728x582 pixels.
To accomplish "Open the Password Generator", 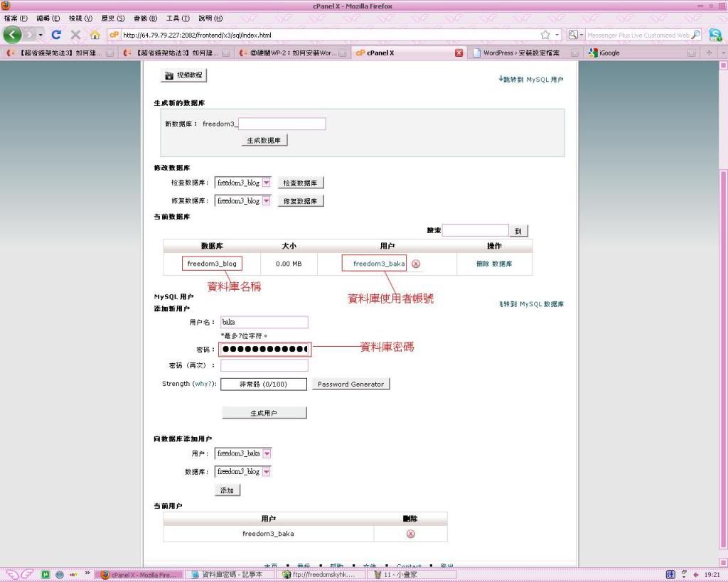I will click(351, 384).
